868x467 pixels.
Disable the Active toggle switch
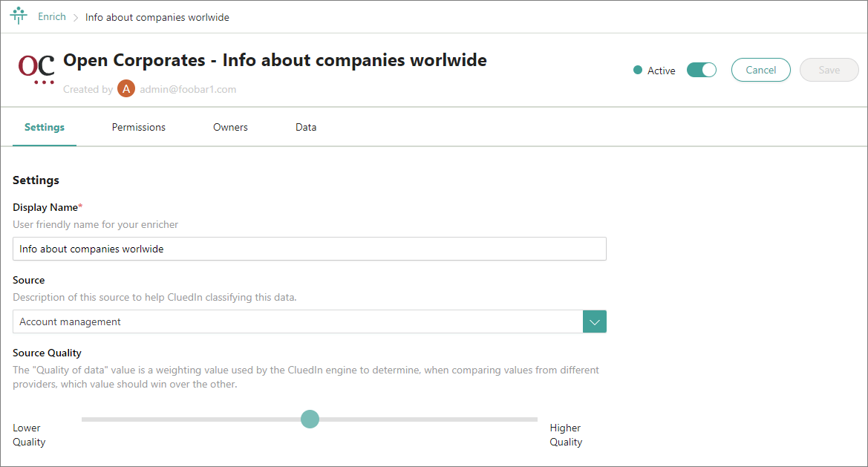click(x=701, y=68)
